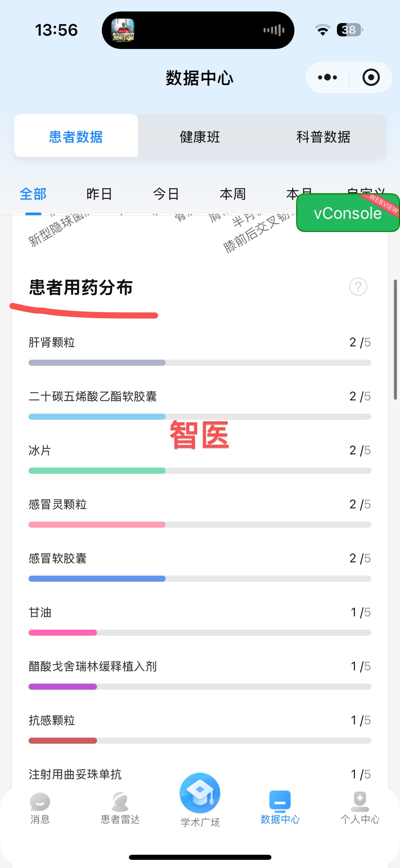400x868 pixels.
Task: Filter data by 昨日
Action: tap(99, 194)
